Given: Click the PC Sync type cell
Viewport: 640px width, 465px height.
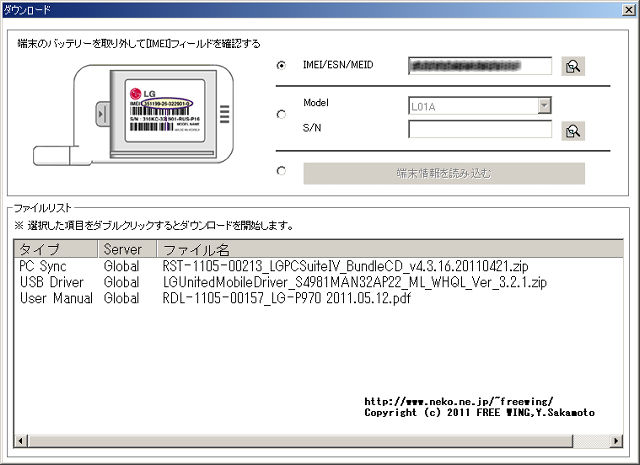Looking at the screenshot, I should point(43,266).
